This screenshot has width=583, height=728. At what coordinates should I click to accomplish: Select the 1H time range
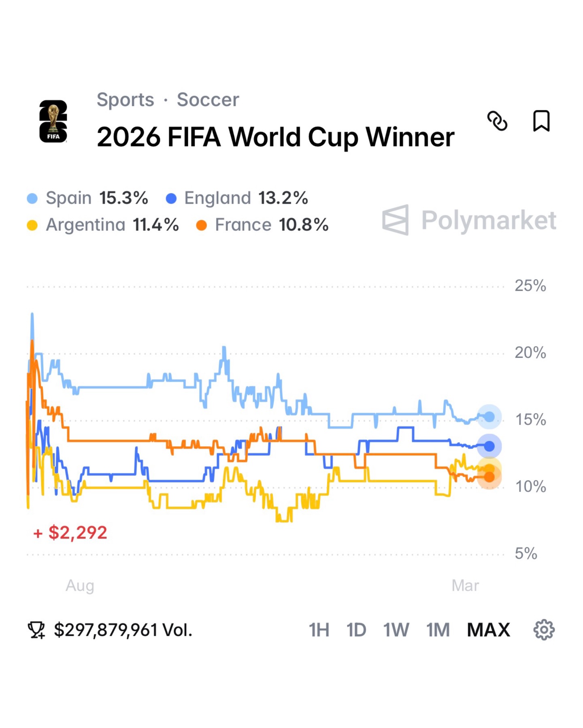[319, 630]
